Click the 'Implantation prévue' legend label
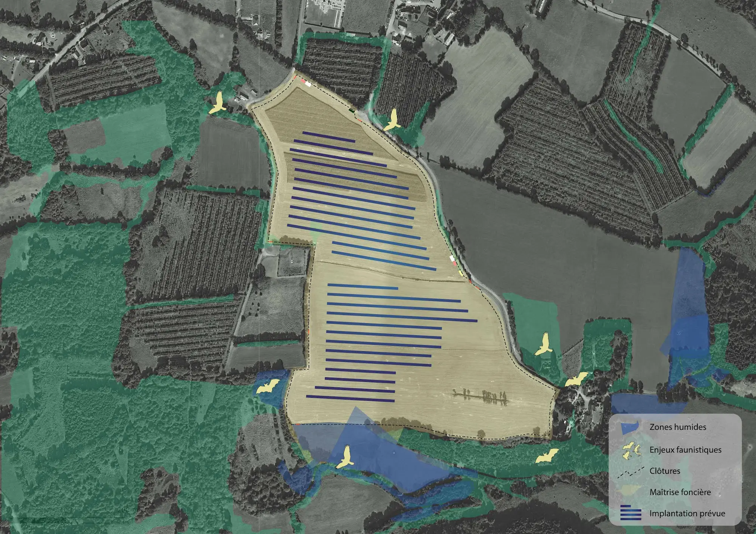The image size is (756, 534). pos(687,514)
